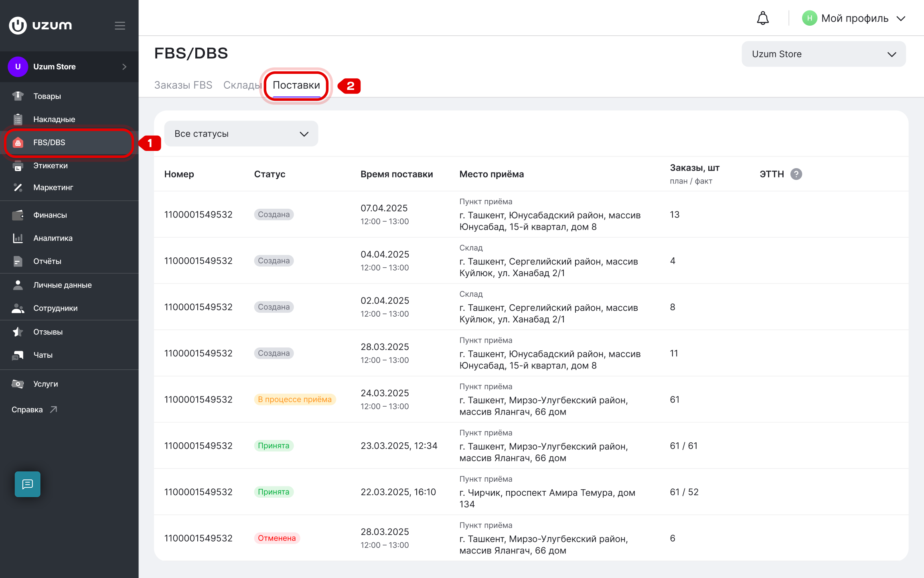
Task: Switch to the Заказы FBS tab
Action: 183,85
